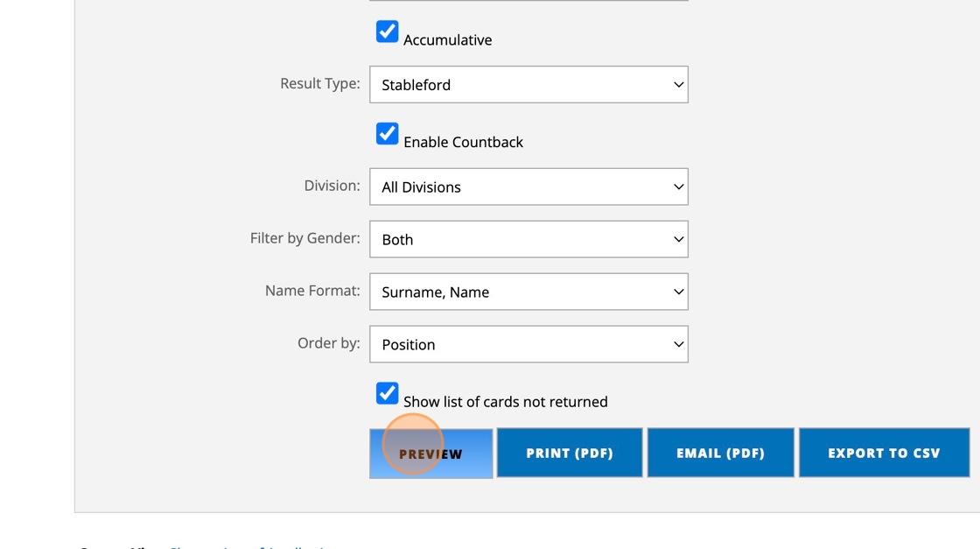The width and height of the screenshot is (980, 549).
Task: Disable the Enable Countback checkbox
Action: click(x=387, y=133)
